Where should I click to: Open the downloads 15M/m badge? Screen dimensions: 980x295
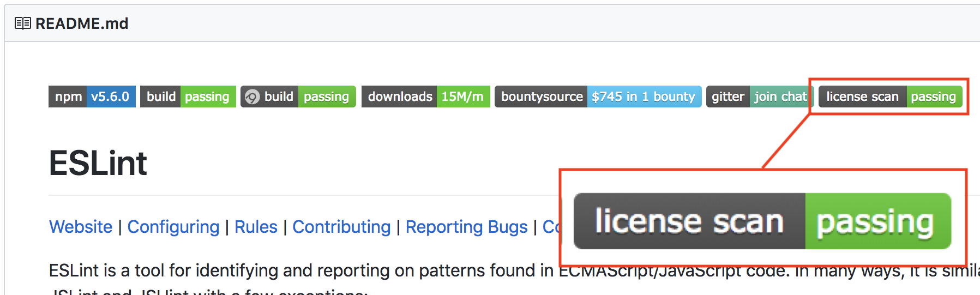coord(426,97)
